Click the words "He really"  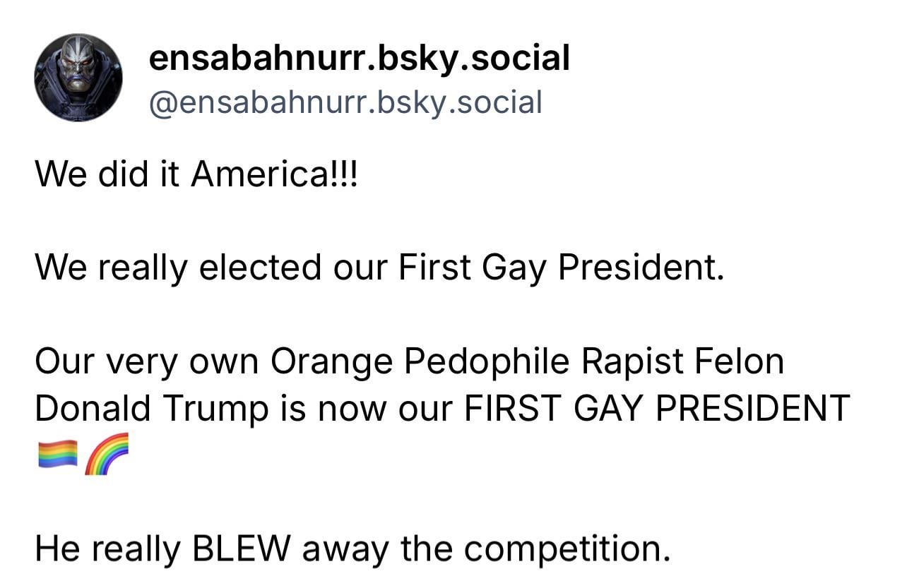(x=107, y=549)
